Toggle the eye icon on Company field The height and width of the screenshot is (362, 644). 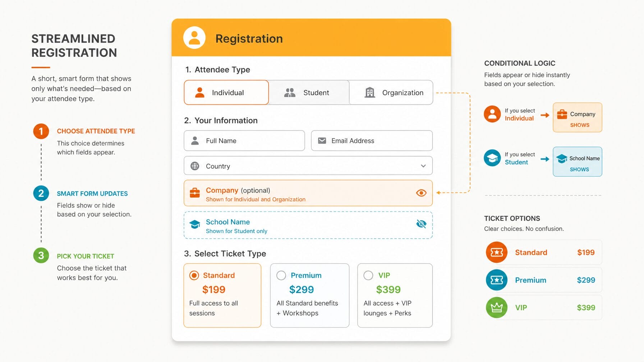click(421, 193)
